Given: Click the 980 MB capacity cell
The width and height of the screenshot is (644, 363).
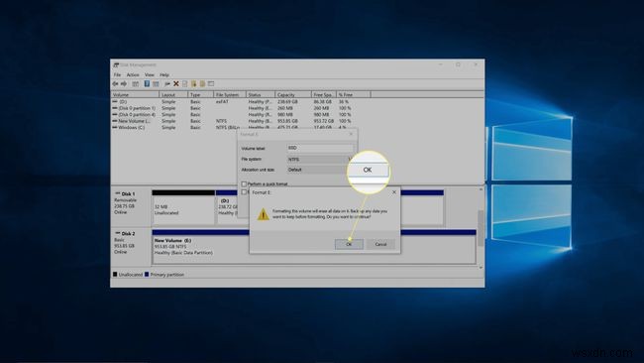Looking at the screenshot, I should click(285, 115).
